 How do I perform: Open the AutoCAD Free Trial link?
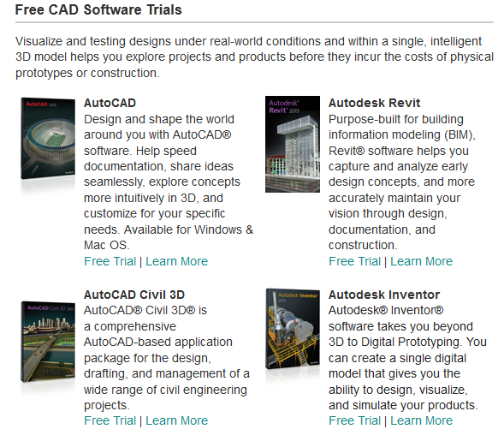110,261
